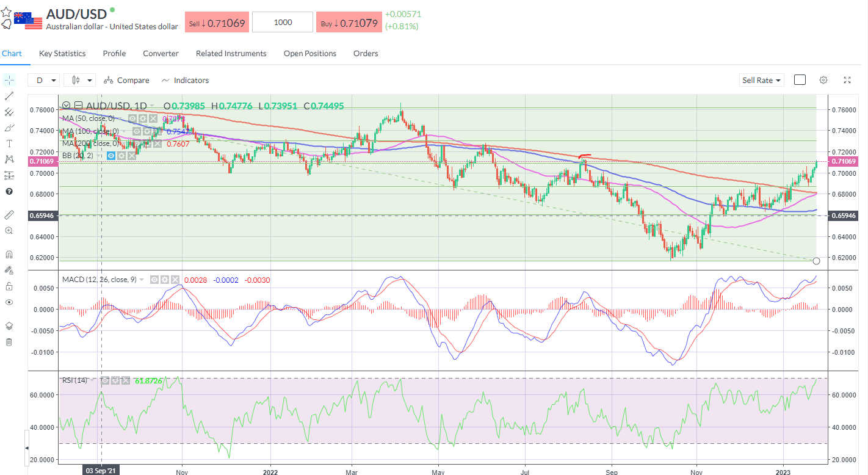This screenshot has width=868, height=475.
Task: Open the D timeframe dropdown
Action: 45,80
